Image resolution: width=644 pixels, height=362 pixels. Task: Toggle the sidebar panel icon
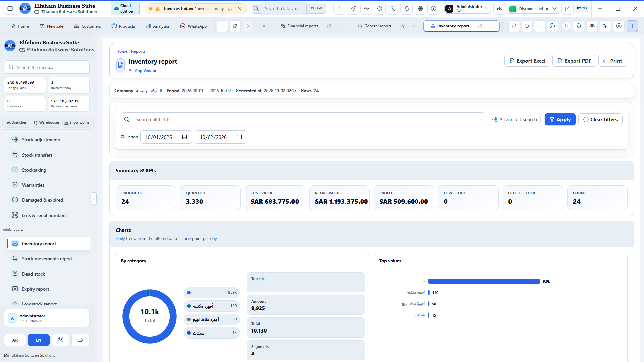click(x=10, y=9)
